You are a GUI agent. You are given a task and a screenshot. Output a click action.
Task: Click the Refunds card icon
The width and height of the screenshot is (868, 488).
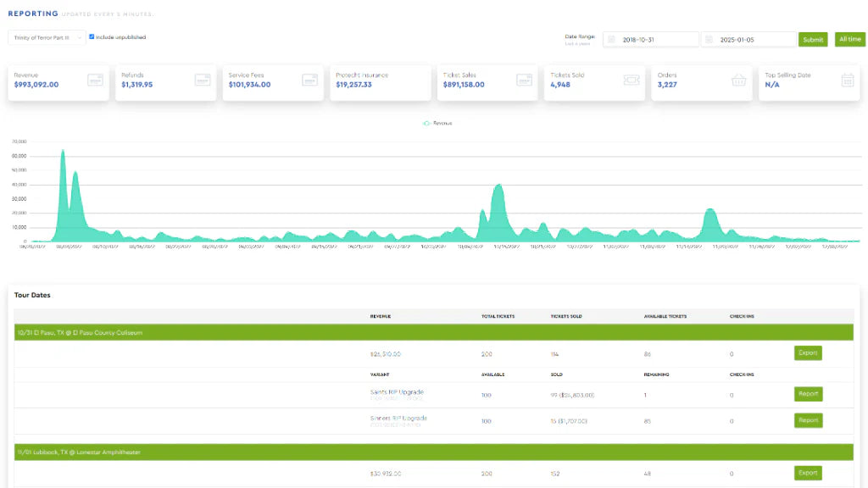pyautogui.click(x=203, y=80)
